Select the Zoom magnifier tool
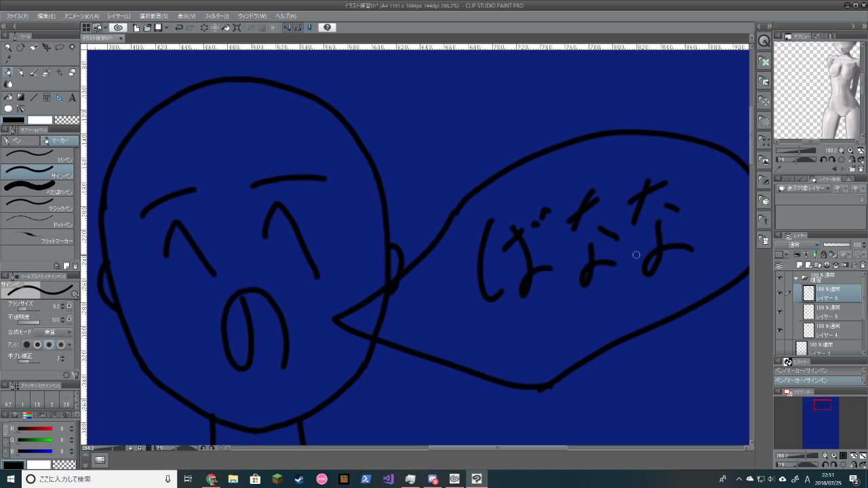This screenshot has height=488, width=868. point(7,47)
